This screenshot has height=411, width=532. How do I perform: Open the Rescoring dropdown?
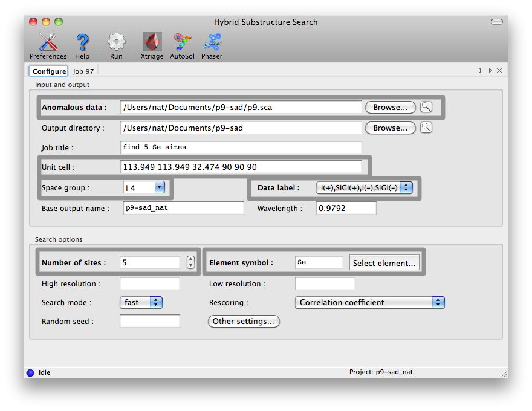pos(438,302)
